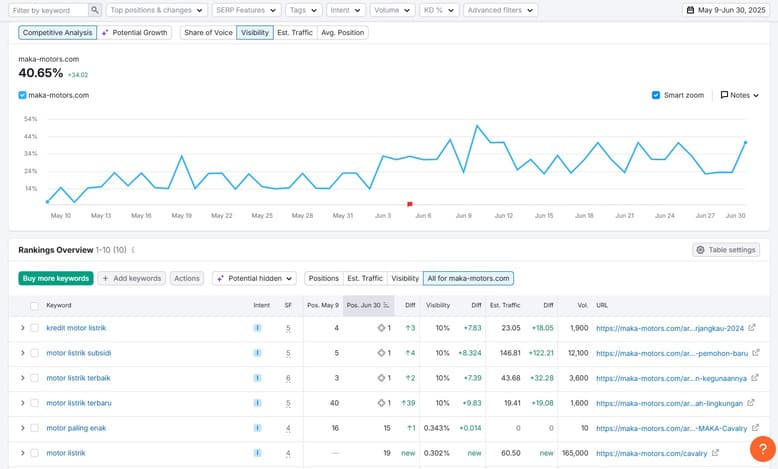This screenshot has width=778, height=469.
Task: Select Positions tab in rankings table
Action: (324, 278)
